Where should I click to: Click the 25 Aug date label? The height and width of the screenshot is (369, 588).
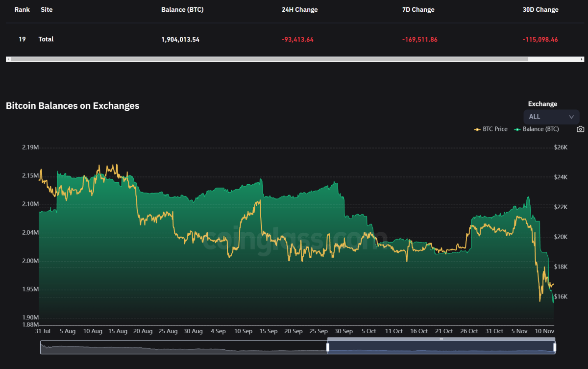tap(168, 331)
